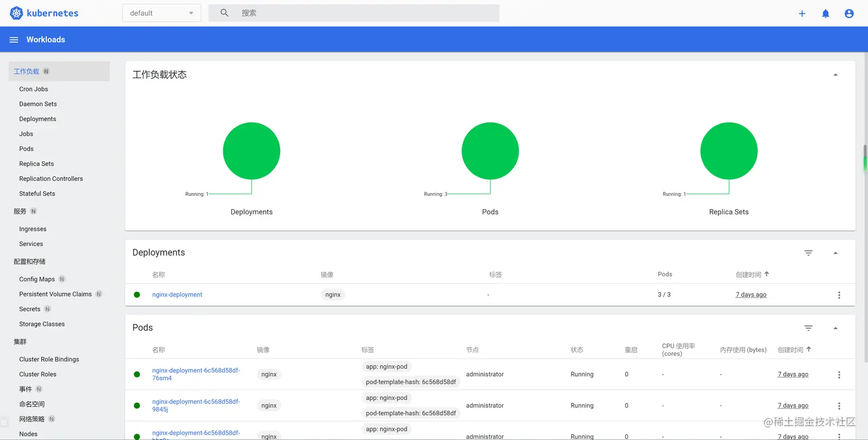Open filter for Deployments card
The height and width of the screenshot is (440, 868).
(808, 253)
